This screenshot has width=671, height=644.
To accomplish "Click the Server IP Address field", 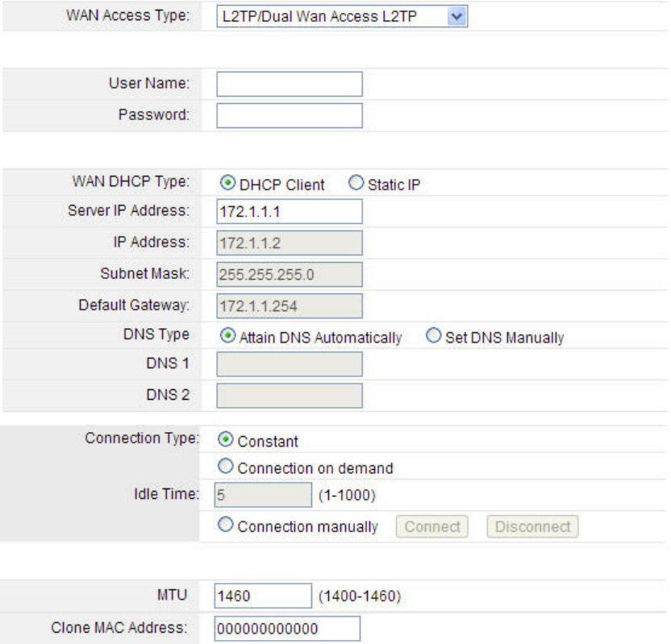I will [x=290, y=211].
